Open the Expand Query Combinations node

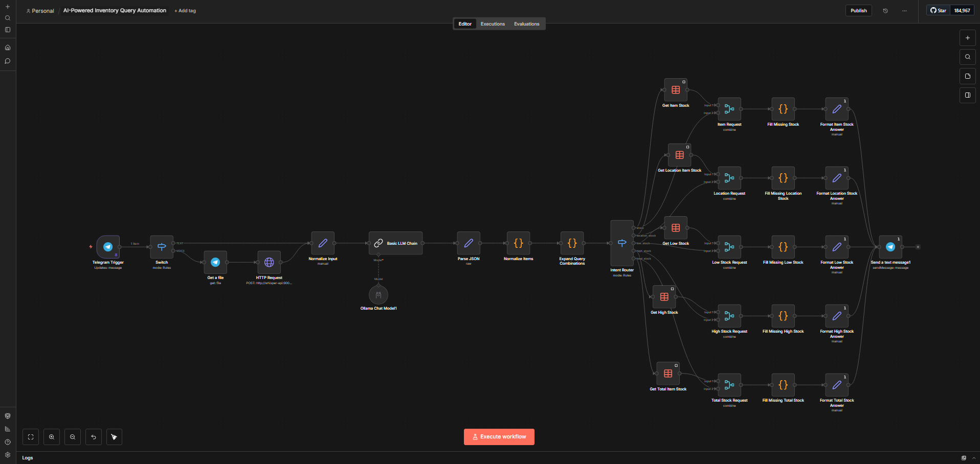click(572, 243)
